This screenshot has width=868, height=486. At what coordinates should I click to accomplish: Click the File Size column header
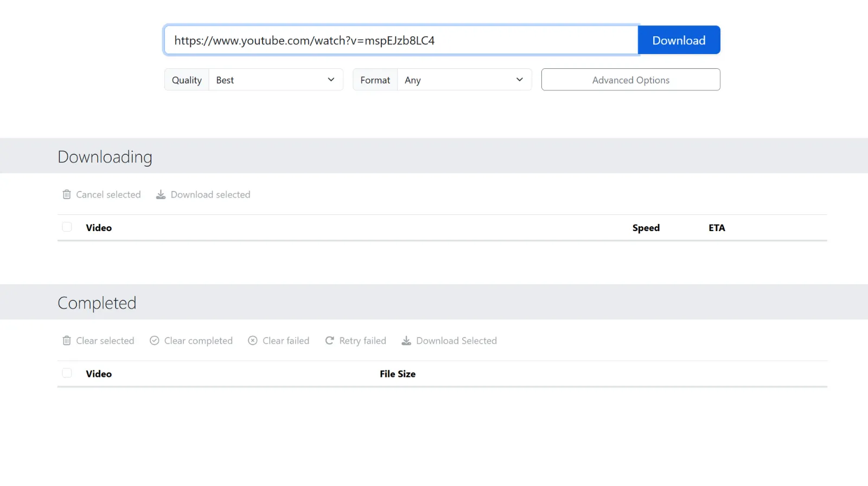click(x=397, y=374)
